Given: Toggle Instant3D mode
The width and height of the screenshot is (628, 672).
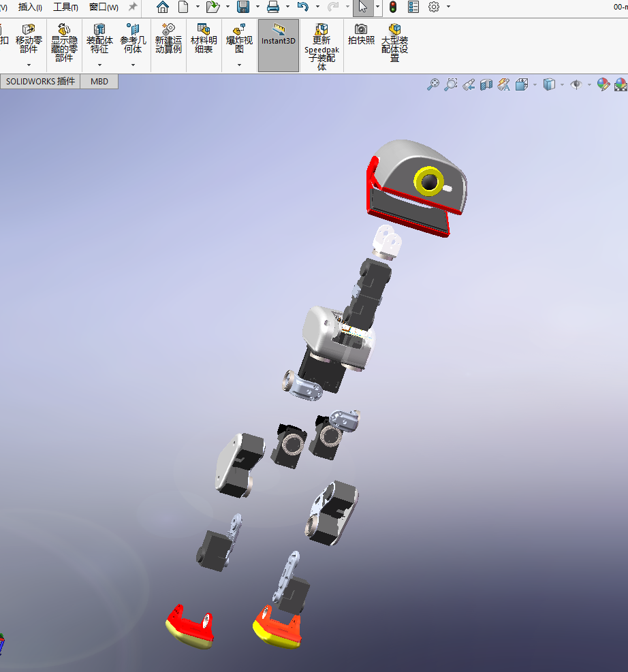Looking at the screenshot, I should 278,46.
